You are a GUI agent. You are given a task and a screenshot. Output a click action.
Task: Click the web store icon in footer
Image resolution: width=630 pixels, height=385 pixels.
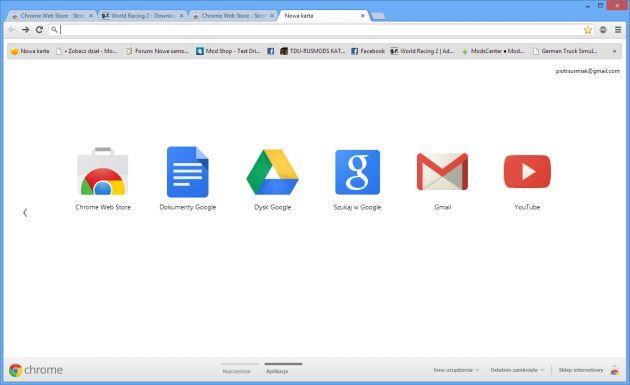[614, 370]
